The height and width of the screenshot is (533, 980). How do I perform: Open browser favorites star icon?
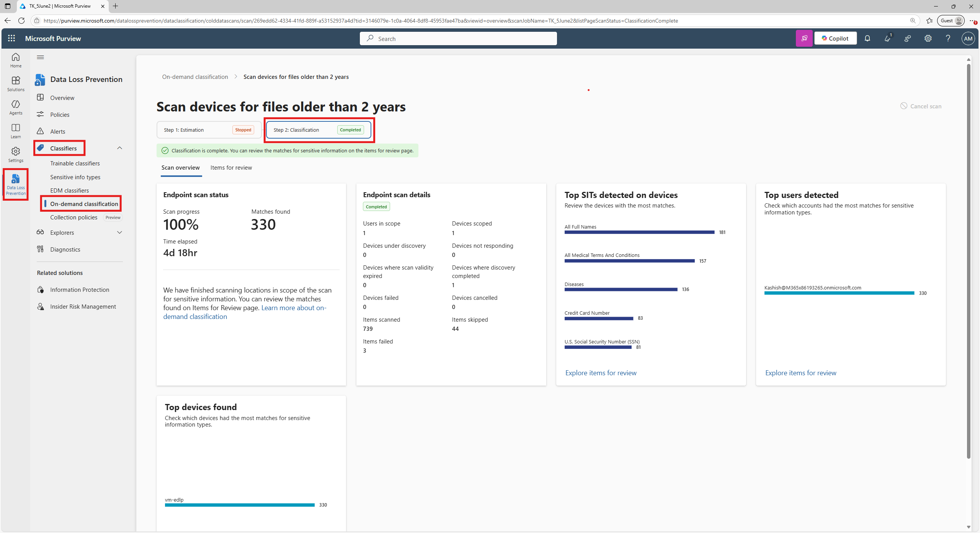tap(929, 21)
